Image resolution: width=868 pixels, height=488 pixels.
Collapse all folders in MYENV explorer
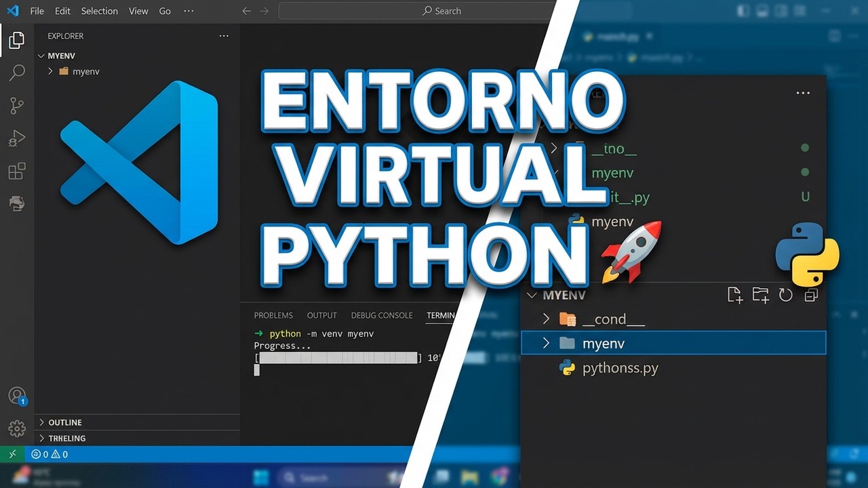point(811,295)
